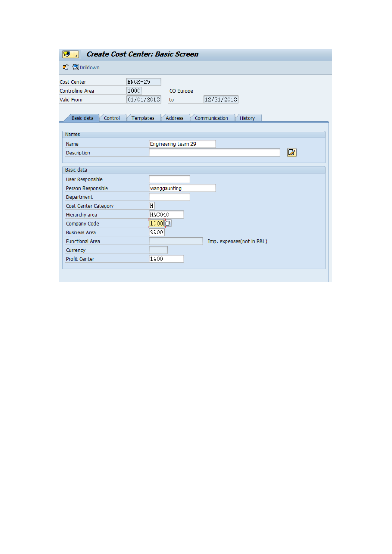
Task: Switch to the Templates tab
Action: 143,118
